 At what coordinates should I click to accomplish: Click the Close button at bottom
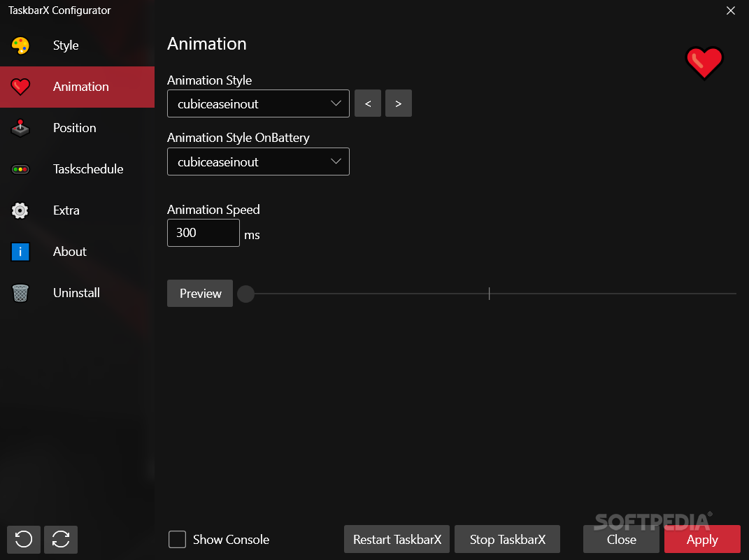(622, 540)
